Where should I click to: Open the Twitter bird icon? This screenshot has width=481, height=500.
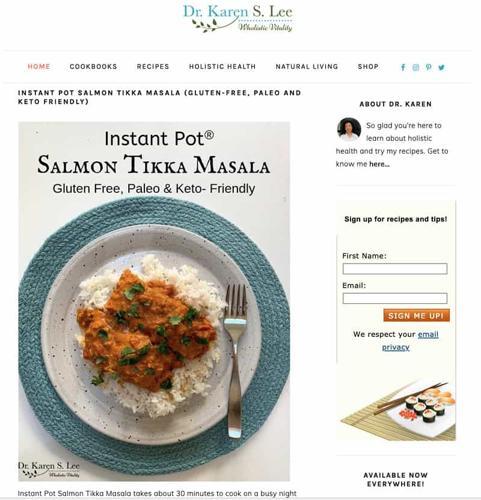442,68
